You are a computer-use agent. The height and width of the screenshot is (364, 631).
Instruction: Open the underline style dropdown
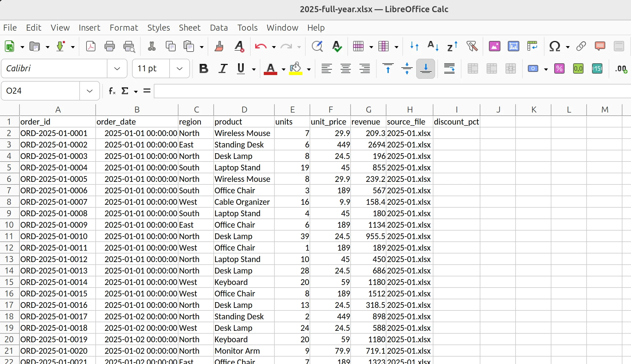click(254, 69)
